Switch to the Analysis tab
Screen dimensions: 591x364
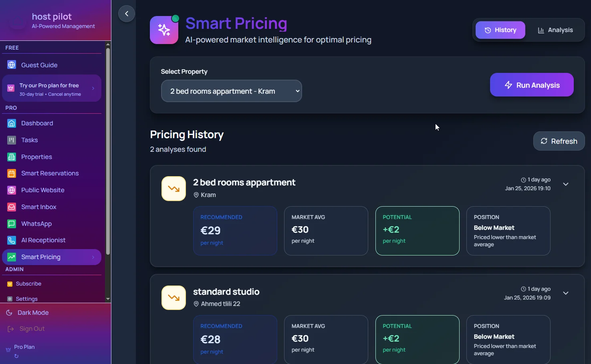point(555,30)
